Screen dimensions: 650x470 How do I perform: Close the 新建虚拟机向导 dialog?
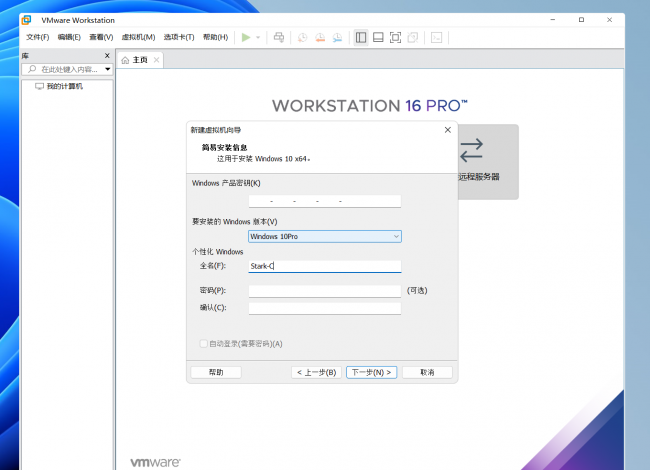pos(448,130)
